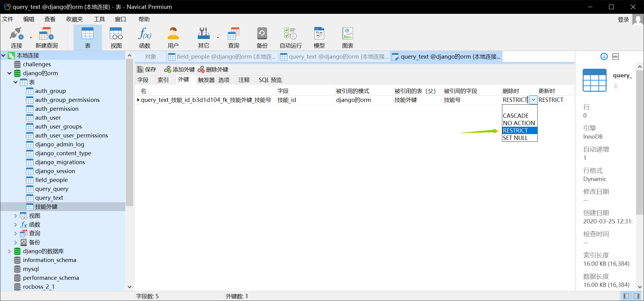Open the 函数 f(x) toolbar icon

pos(145,38)
